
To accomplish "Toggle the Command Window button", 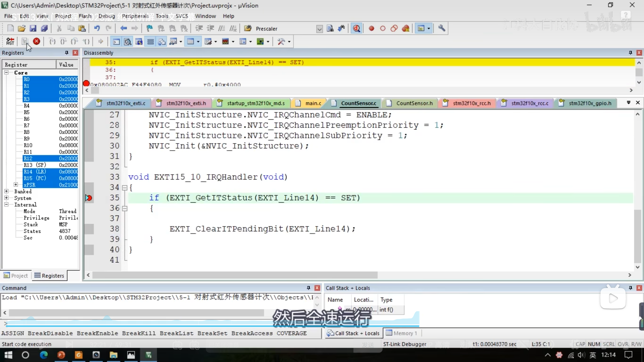I will tap(116, 41).
